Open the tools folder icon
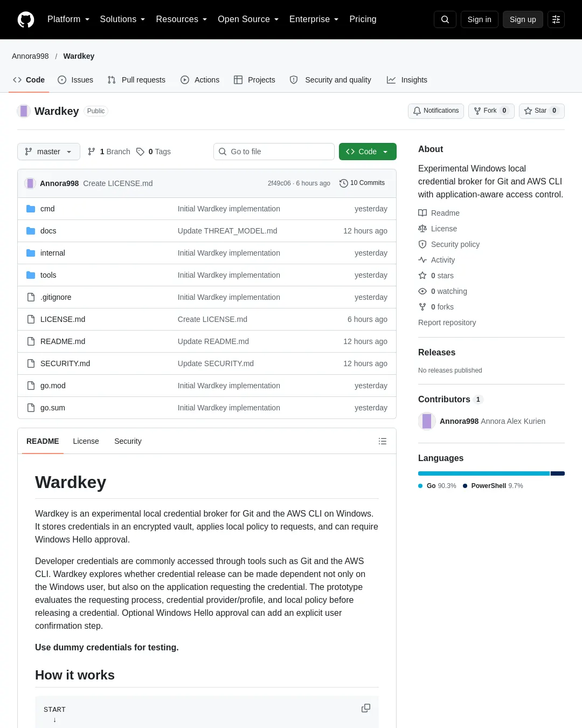 tap(31, 275)
